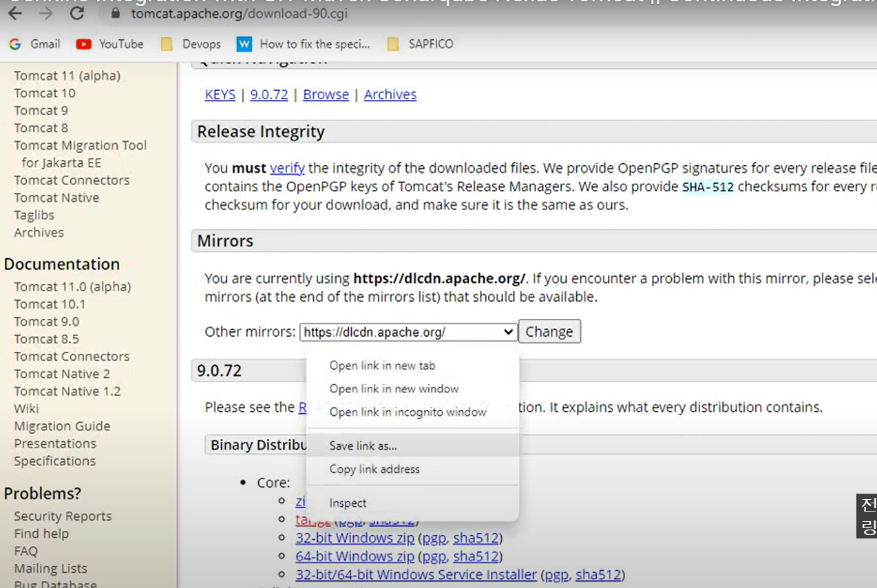Open Tomcat Native 2 documentation
877x588 pixels.
pos(62,374)
